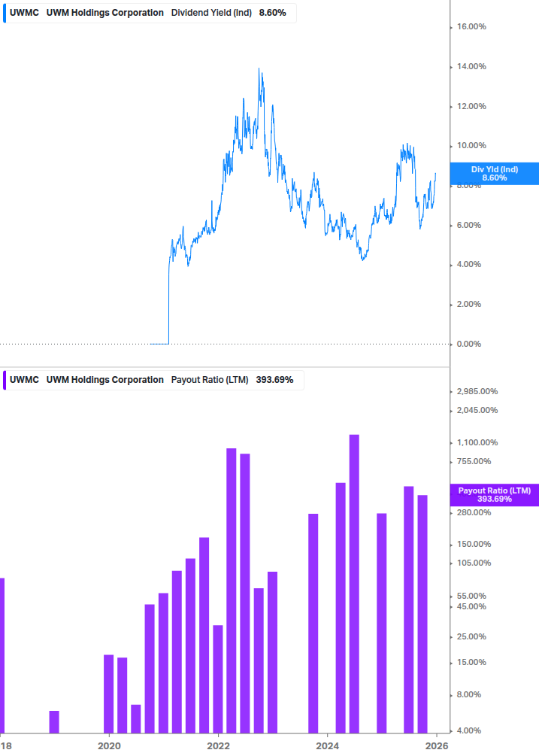Click the 2022 label on the time axis
The image size is (539, 756).
click(x=218, y=746)
